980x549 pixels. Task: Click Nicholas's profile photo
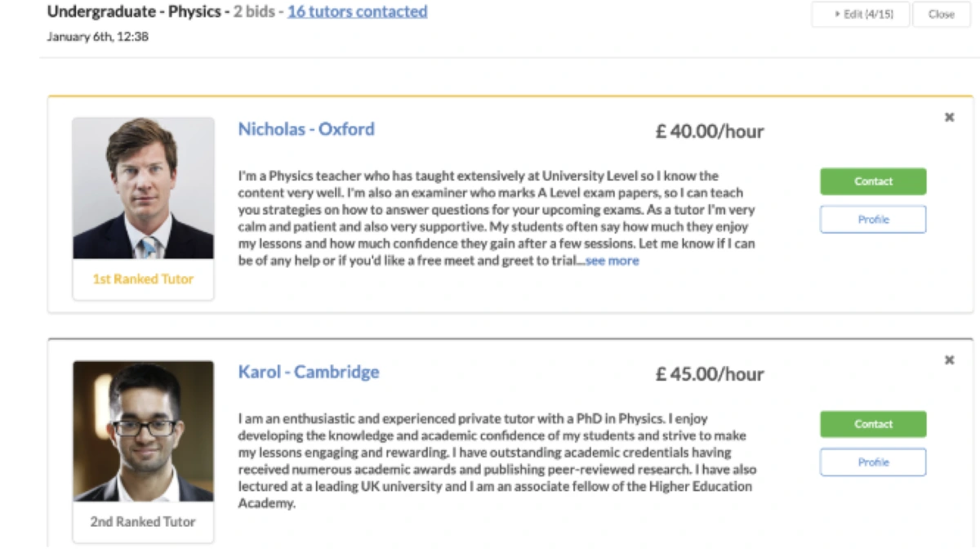coord(143,188)
